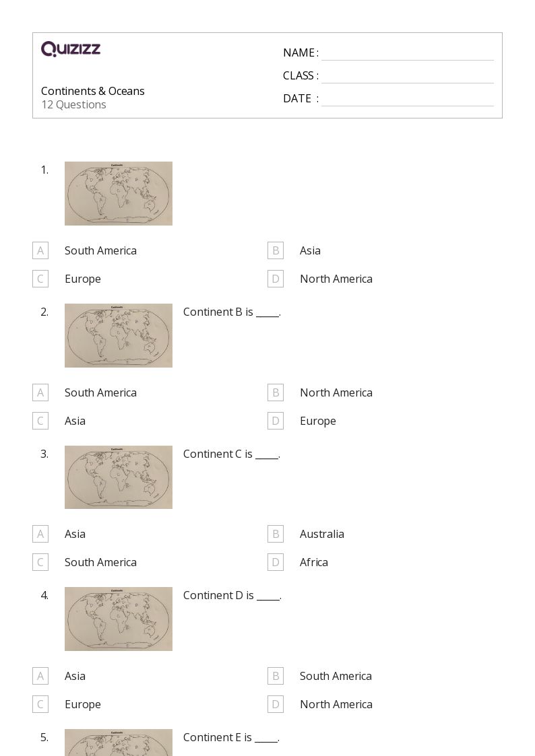Check box D Europe in question 2

(276, 421)
